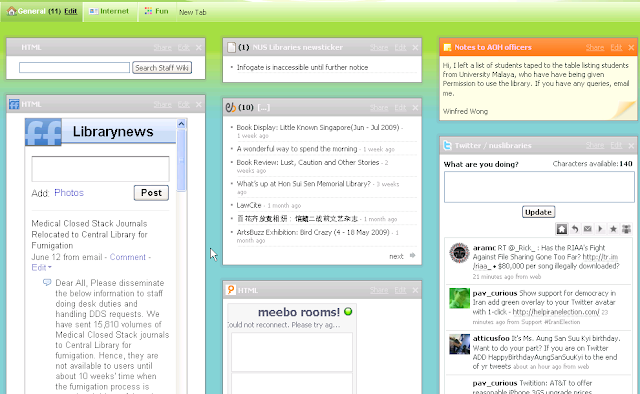Show Twitter replies with the curved arrow icon

(x=575, y=229)
